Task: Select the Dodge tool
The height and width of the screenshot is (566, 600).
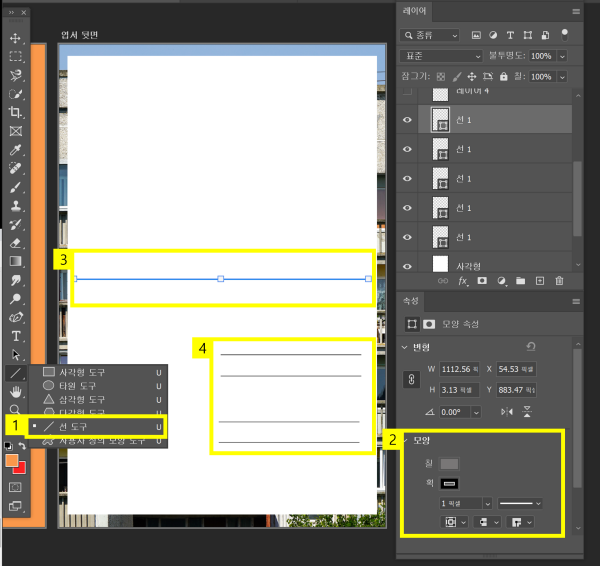Action: click(x=15, y=299)
